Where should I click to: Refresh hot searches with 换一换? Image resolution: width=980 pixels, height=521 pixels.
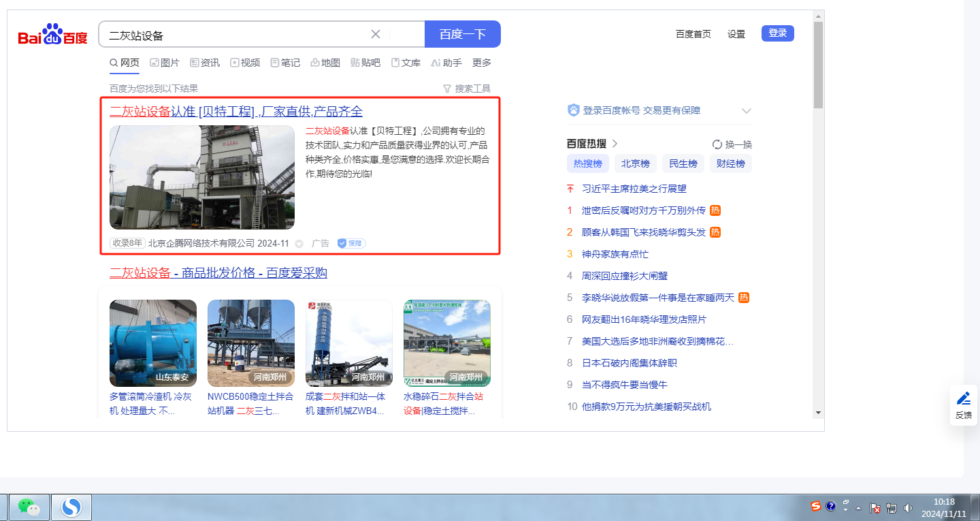(x=732, y=144)
